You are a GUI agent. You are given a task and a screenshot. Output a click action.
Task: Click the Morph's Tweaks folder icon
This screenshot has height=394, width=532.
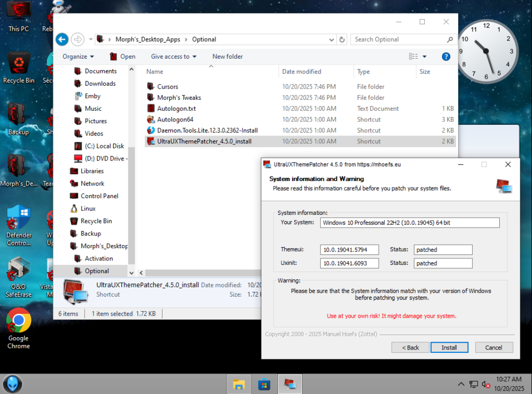pyautogui.click(x=151, y=97)
